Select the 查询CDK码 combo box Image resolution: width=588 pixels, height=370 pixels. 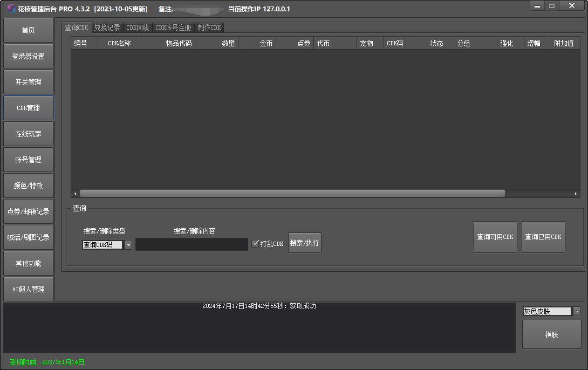tap(102, 245)
